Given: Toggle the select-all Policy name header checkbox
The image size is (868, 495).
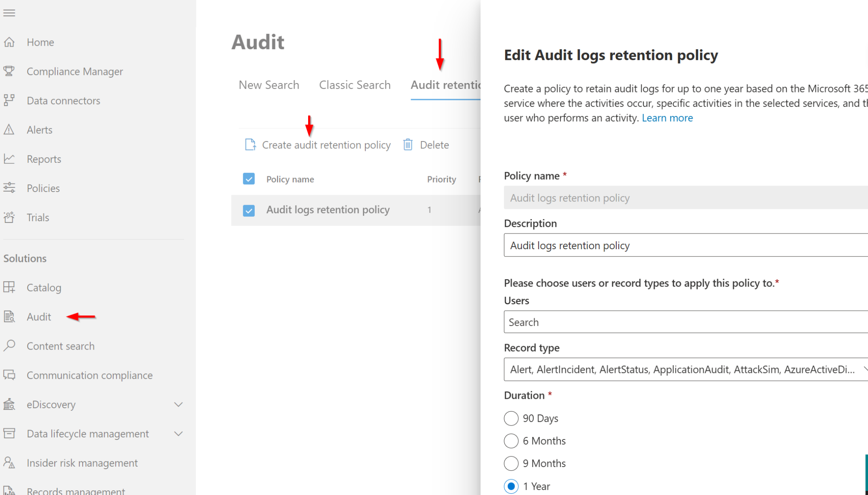Looking at the screenshot, I should tap(249, 179).
